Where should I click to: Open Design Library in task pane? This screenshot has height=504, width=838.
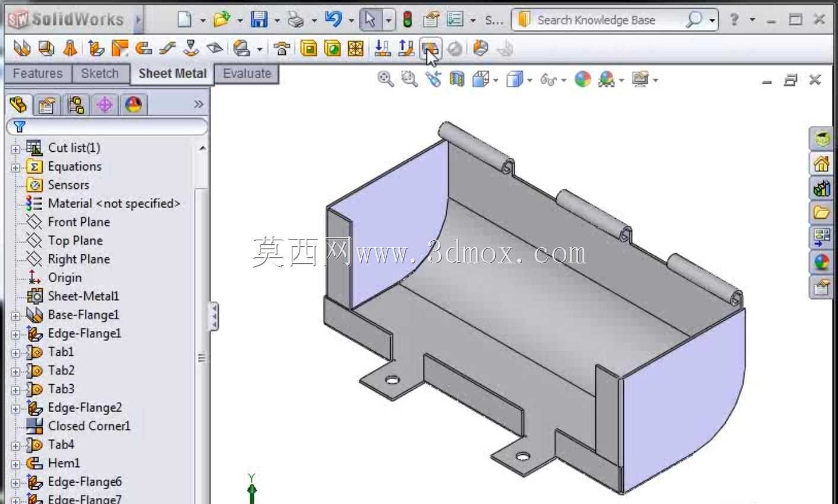tap(821, 188)
